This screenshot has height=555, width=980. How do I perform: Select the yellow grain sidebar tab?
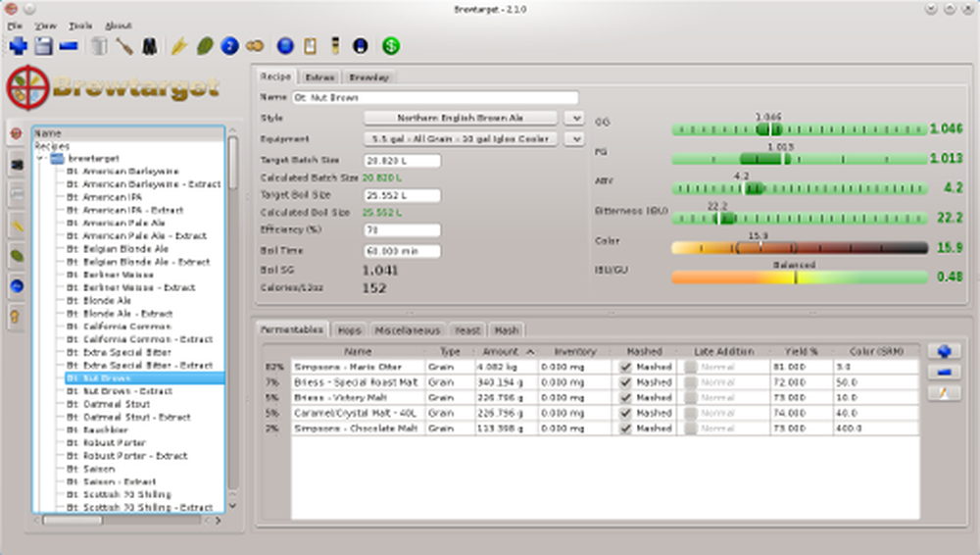(17, 226)
